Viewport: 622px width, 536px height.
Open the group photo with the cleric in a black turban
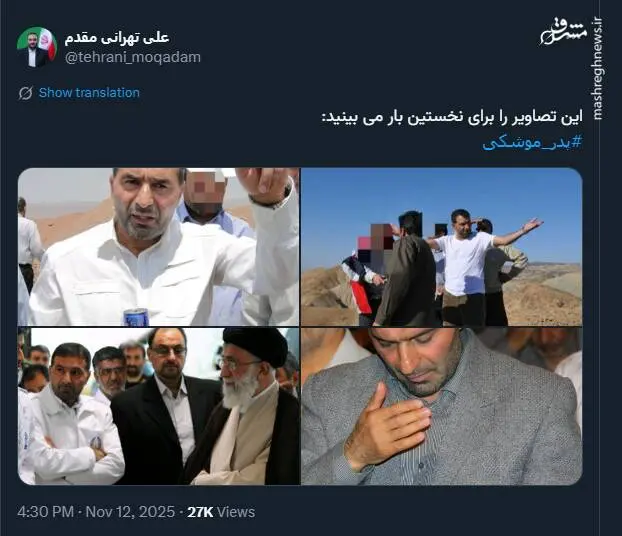click(x=158, y=406)
